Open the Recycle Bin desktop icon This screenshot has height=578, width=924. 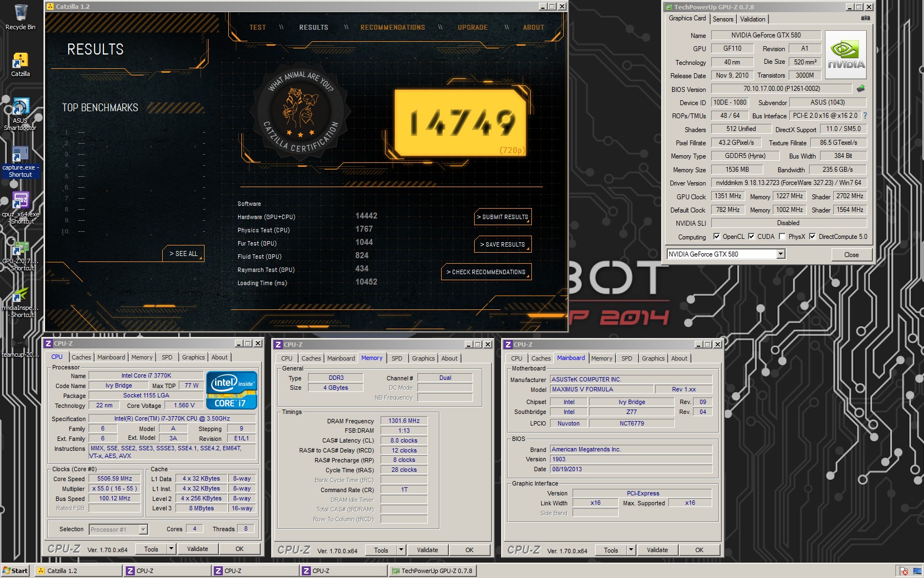click(20, 13)
